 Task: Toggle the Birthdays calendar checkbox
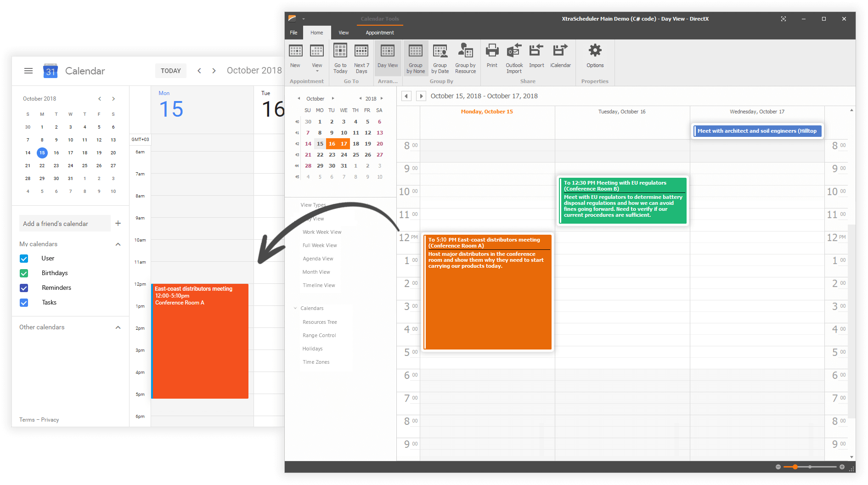tap(24, 273)
